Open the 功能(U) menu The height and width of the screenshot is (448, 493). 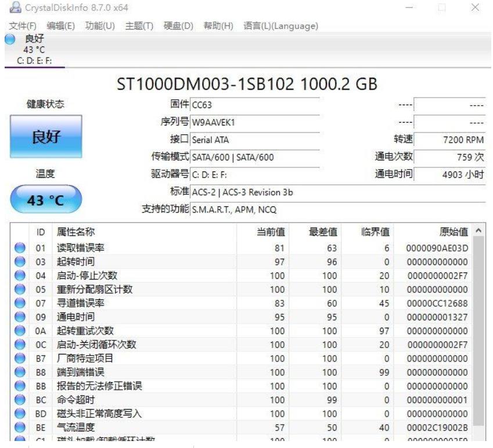click(x=100, y=26)
